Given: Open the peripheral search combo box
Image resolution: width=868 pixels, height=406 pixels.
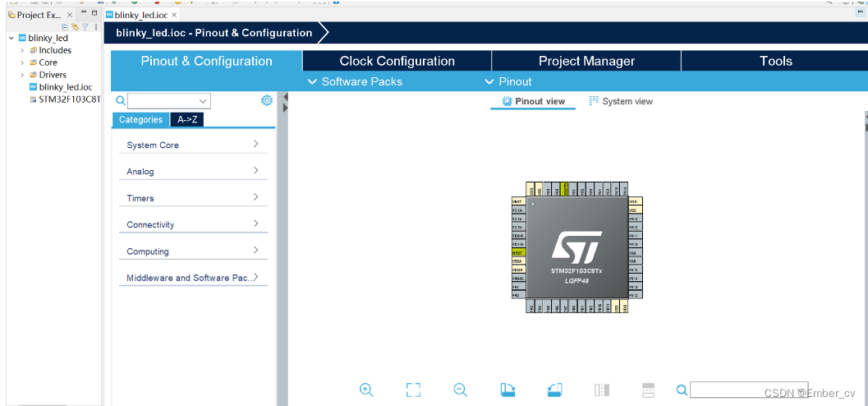Looking at the screenshot, I should tap(169, 101).
